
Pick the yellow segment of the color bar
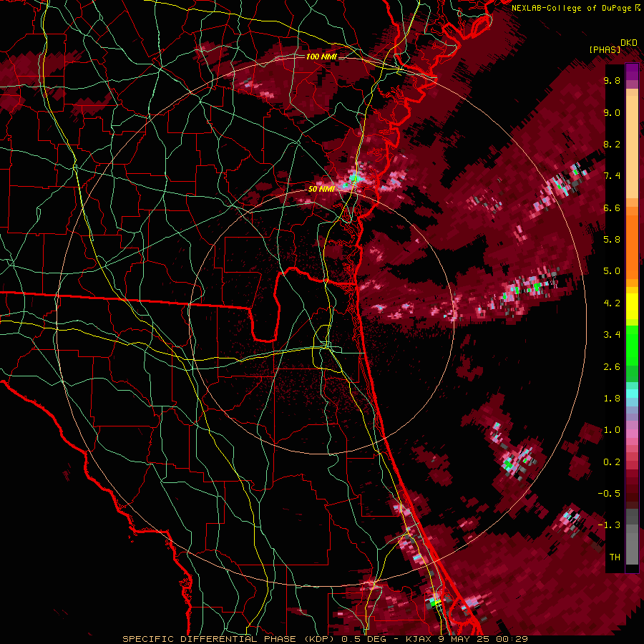(x=632, y=306)
